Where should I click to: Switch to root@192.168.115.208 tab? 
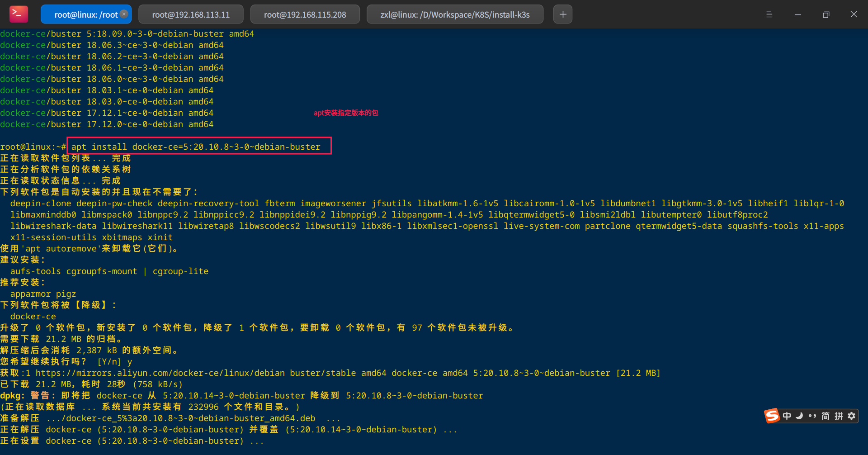(305, 14)
